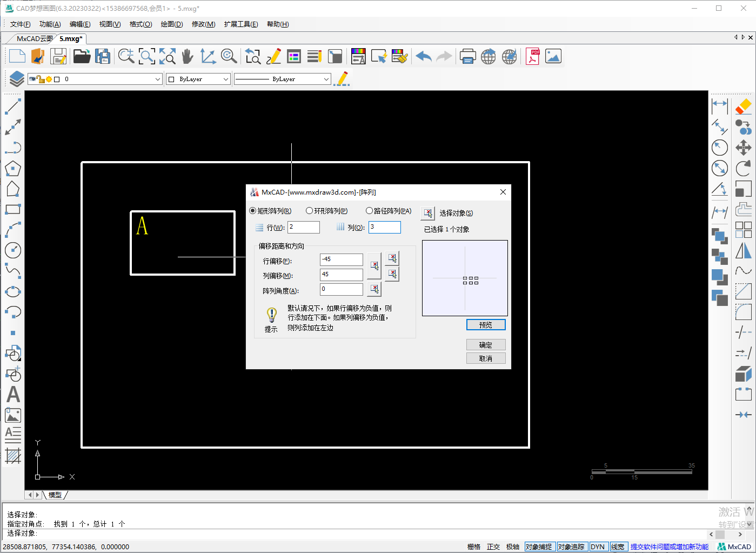
Task: Click the printer icon
Action: click(467, 56)
